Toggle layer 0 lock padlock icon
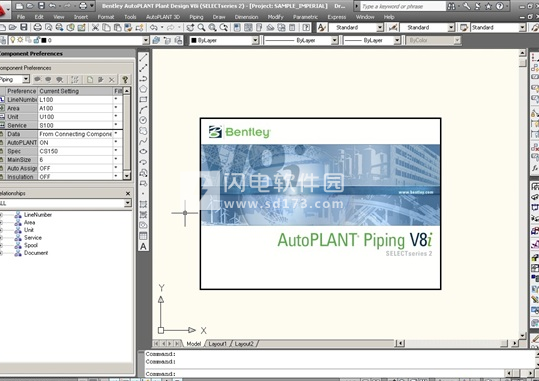The height and width of the screenshot is (381, 539). point(36,40)
